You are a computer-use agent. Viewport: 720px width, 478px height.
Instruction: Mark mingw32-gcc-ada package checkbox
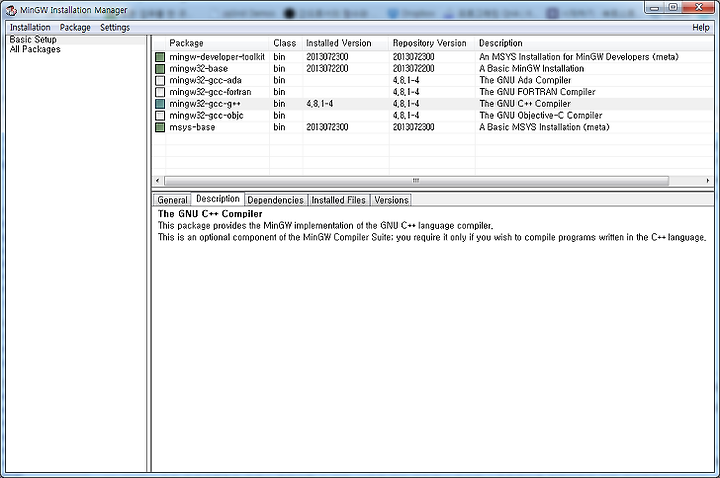(160, 80)
